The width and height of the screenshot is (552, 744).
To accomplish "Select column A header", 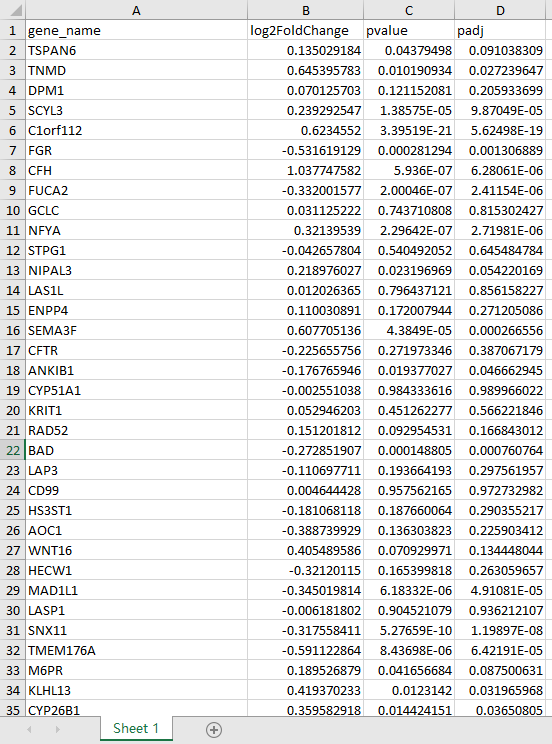I will tap(136, 10).
